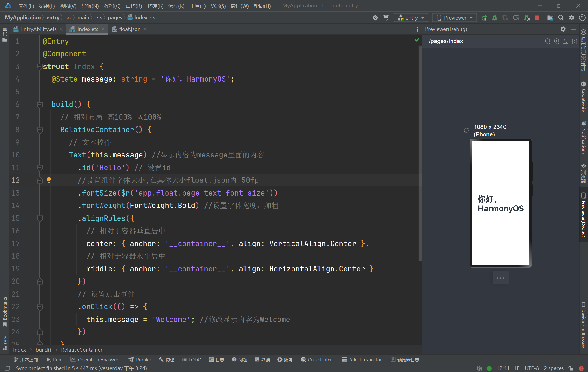Collapse RelativeContainer fold on line 8
The height and width of the screenshot is (372, 588).
(x=40, y=130)
